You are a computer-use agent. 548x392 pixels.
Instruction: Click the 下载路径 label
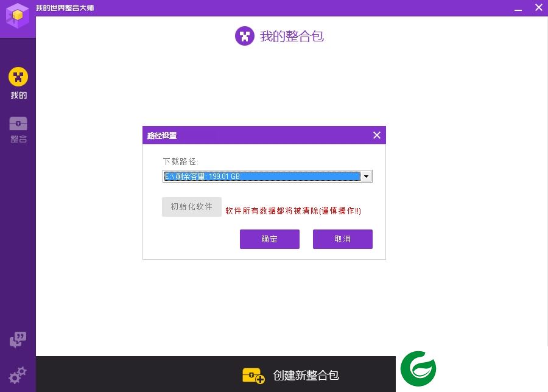coord(181,161)
